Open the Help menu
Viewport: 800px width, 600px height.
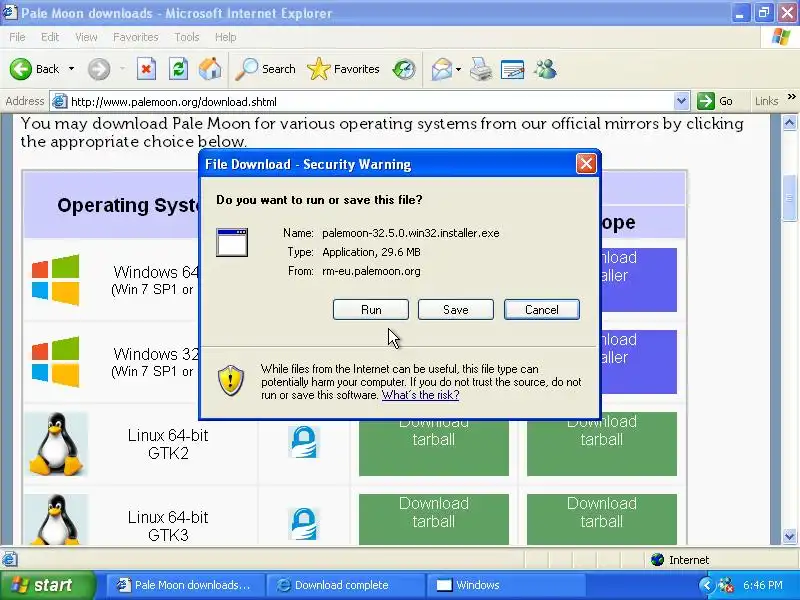pos(225,37)
